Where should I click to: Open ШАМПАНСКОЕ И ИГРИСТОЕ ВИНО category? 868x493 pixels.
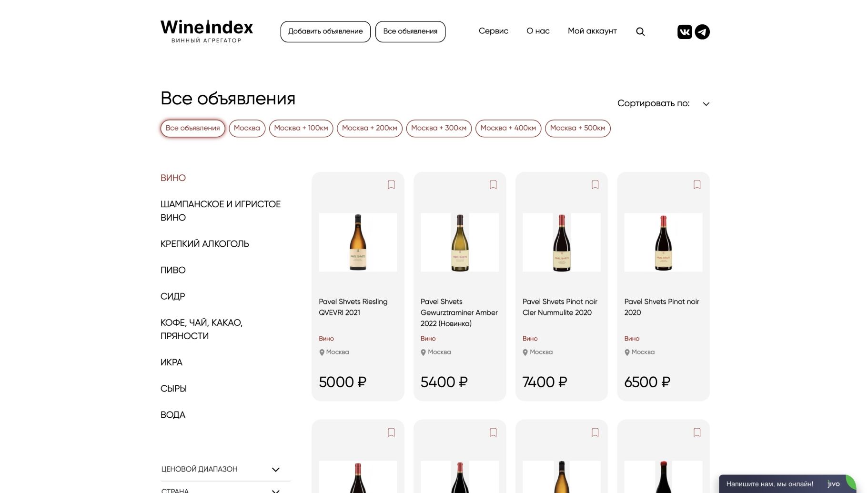point(221,211)
